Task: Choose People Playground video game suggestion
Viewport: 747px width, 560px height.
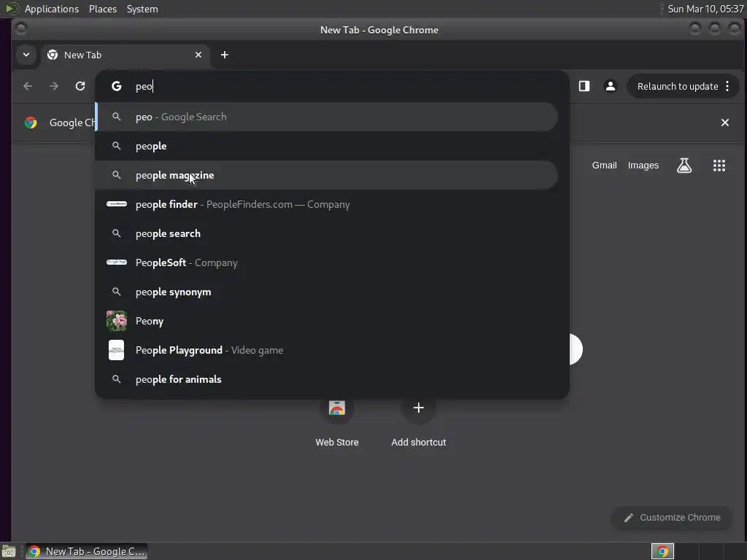Action: click(326, 350)
